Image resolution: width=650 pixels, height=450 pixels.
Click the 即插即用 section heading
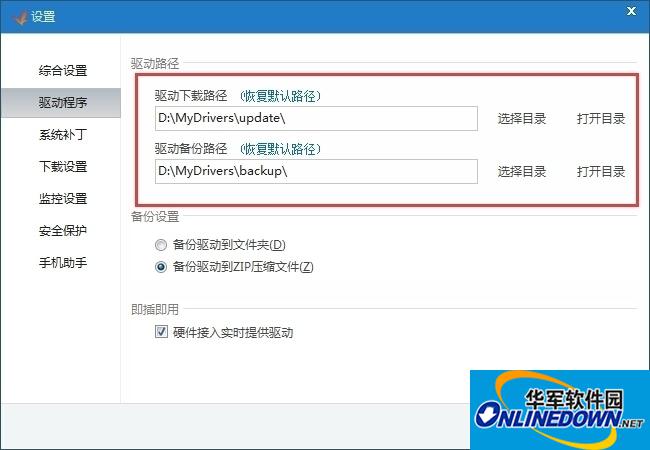tap(155, 310)
